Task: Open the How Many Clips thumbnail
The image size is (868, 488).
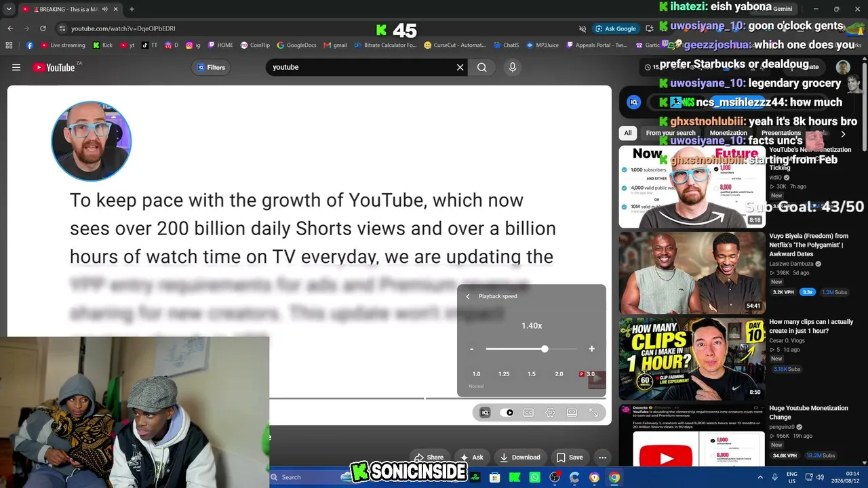Action: coord(692,359)
